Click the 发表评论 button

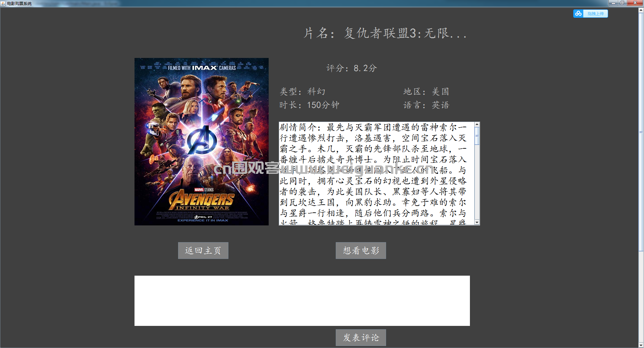[x=361, y=337]
